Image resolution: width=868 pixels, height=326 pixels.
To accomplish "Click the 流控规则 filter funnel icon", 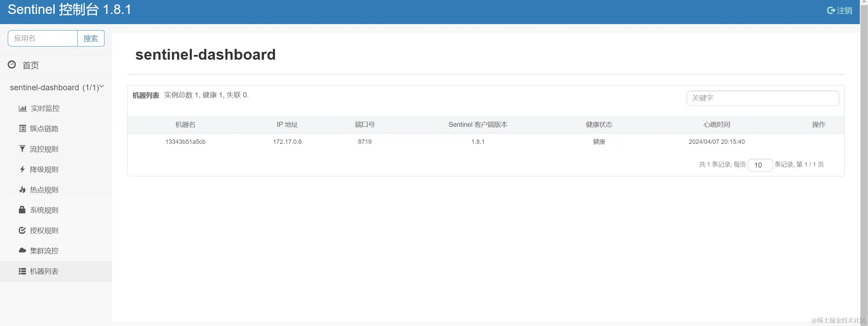I will (22, 149).
